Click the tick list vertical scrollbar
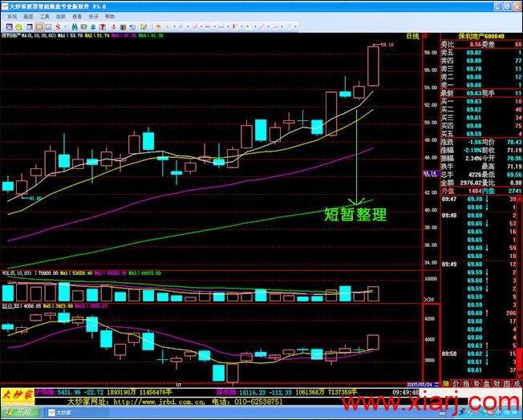 click(x=519, y=287)
